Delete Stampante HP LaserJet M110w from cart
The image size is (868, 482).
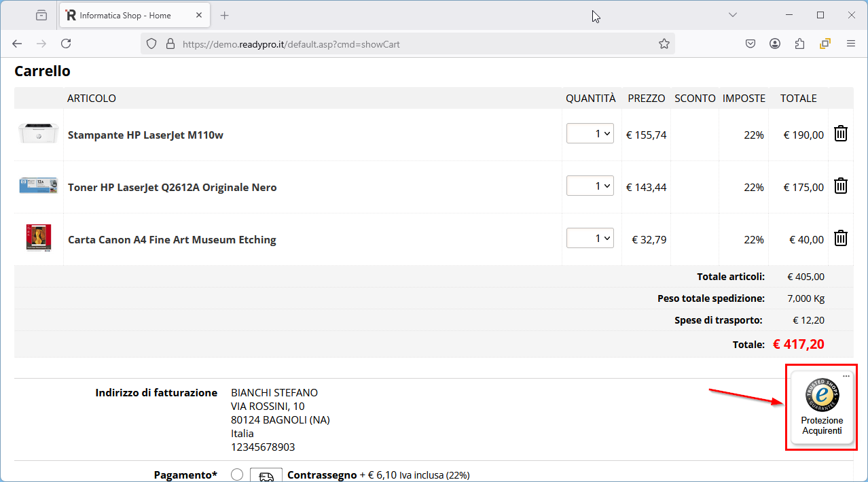click(841, 133)
